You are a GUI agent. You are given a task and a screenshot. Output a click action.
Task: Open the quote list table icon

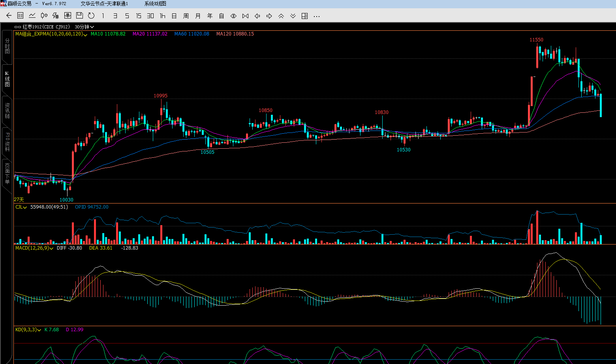click(x=21, y=16)
